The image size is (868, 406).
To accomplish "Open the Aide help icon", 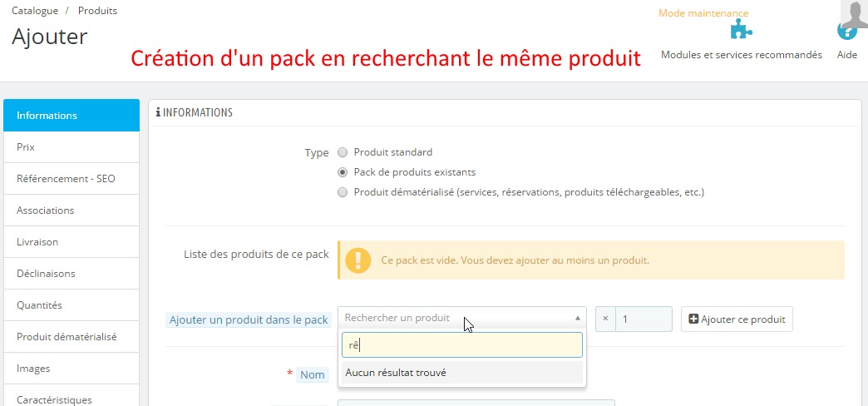I will [x=846, y=32].
